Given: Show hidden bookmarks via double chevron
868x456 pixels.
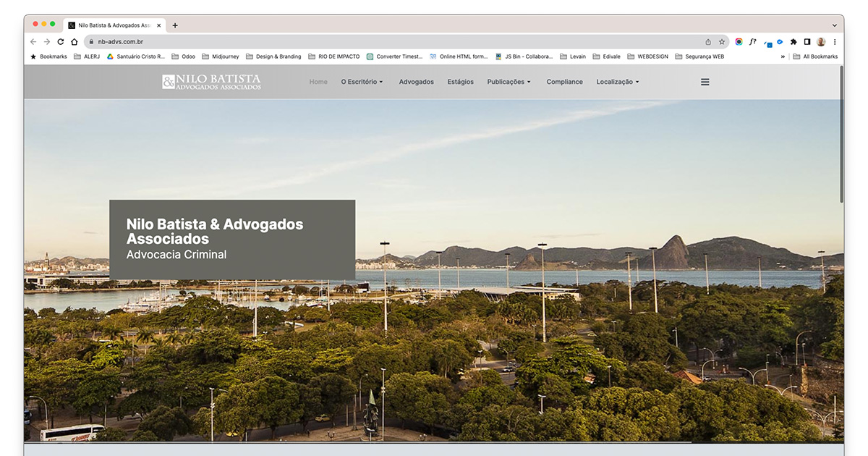Looking at the screenshot, I should pyautogui.click(x=783, y=56).
